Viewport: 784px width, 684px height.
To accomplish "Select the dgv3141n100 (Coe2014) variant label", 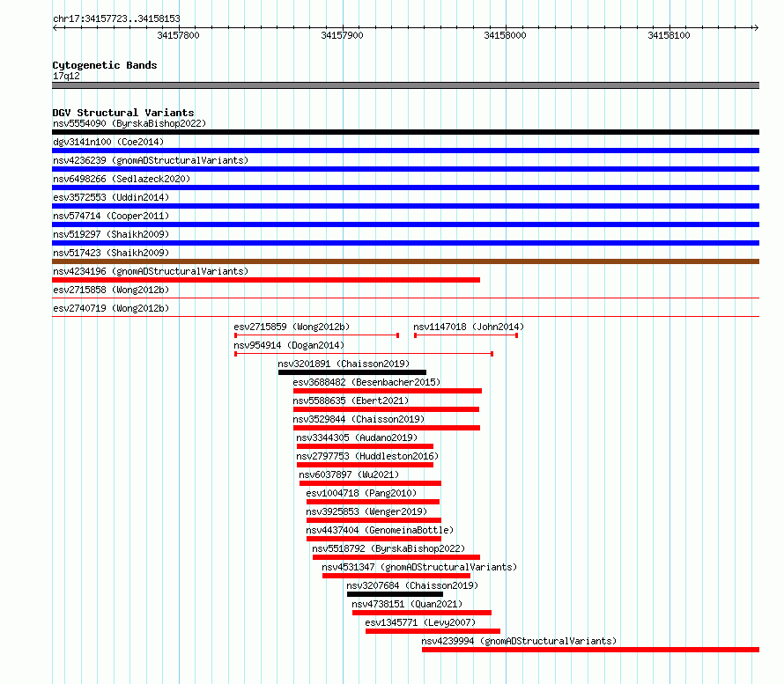I will click(x=108, y=142).
